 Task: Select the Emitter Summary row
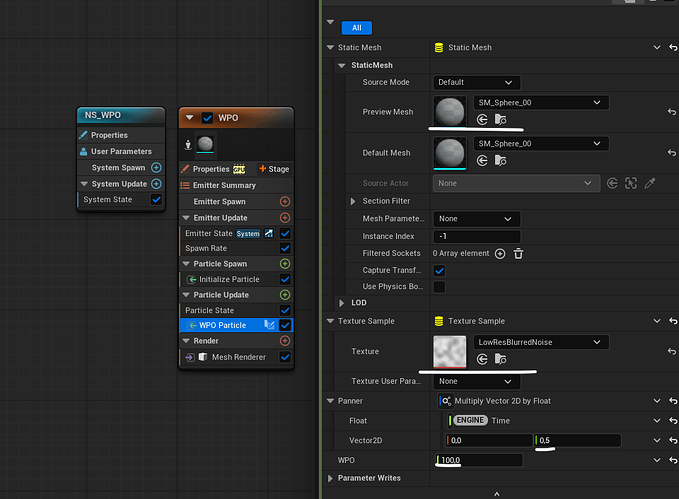(224, 185)
